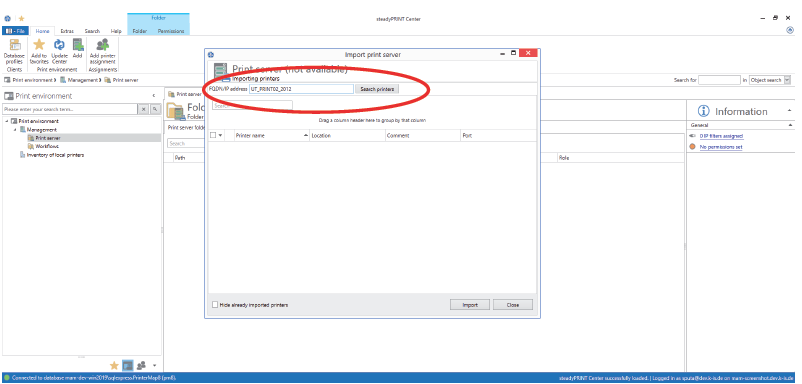
Task: Click the green connection status icon in status bar
Action: (6, 378)
